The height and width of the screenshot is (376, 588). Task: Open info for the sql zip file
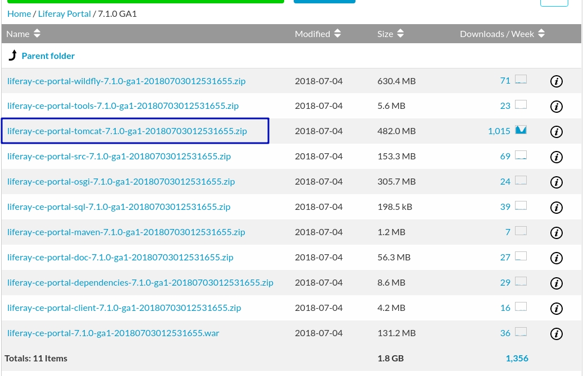coord(556,207)
